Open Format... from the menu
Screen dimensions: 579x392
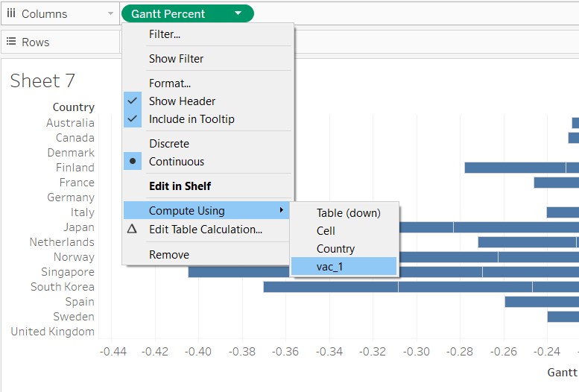(x=170, y=83)
